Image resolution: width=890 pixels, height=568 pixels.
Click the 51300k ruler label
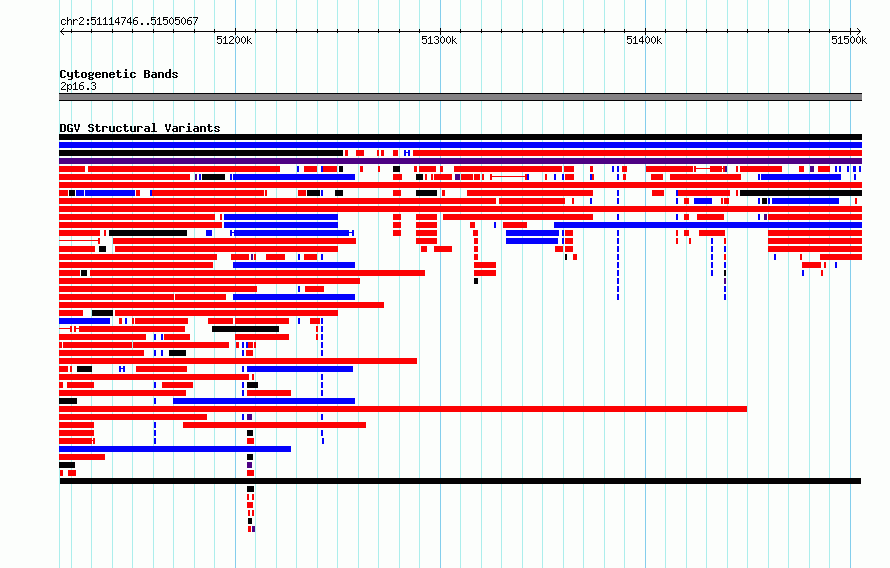pyautogui.click(x=439, y=40)
